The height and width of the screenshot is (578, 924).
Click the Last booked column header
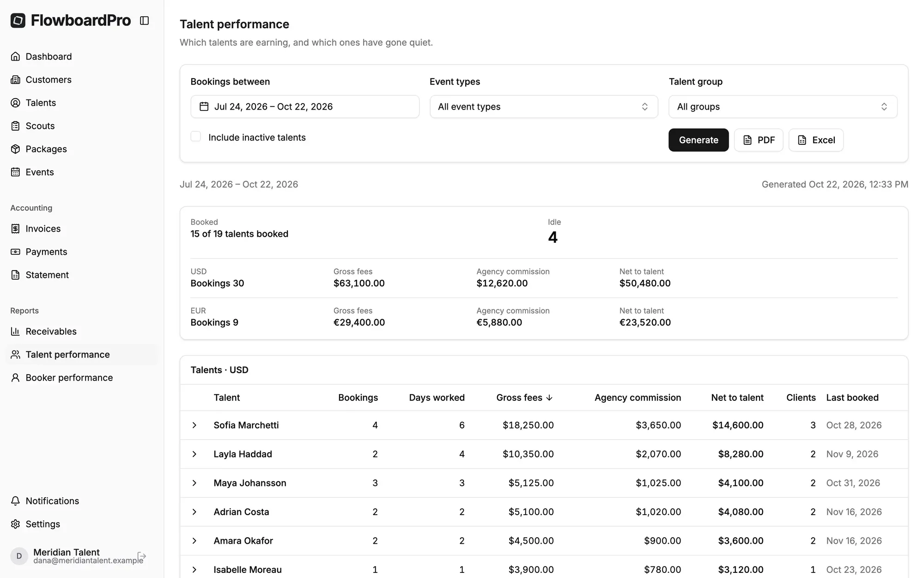point(852,398)
